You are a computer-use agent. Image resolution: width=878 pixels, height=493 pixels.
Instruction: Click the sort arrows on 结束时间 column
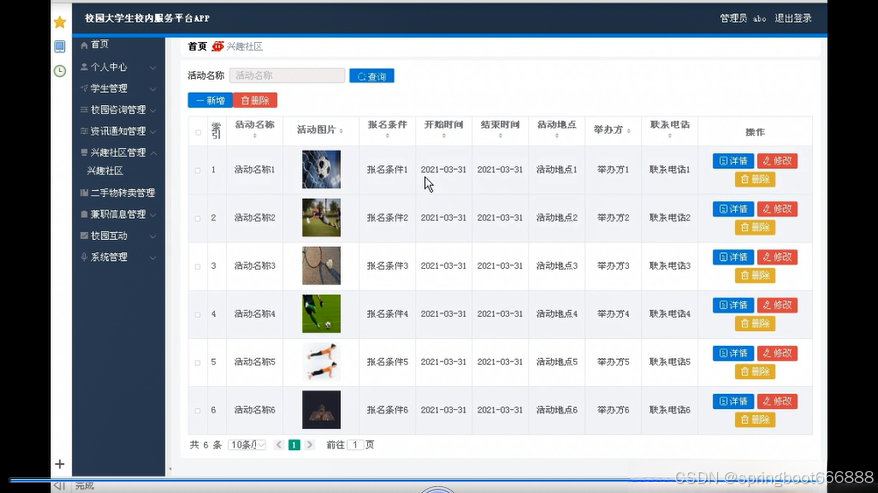(x=500, y=136)
